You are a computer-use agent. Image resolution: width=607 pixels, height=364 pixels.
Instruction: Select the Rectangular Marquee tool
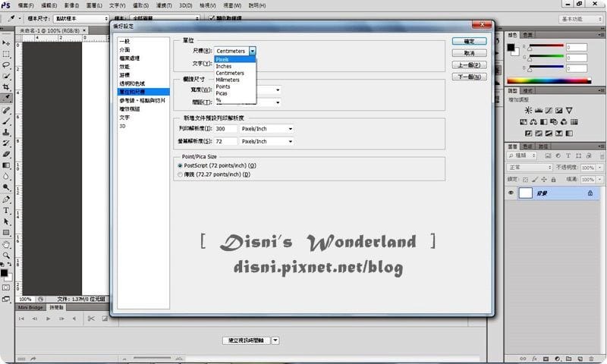click(x=6, y=54)
